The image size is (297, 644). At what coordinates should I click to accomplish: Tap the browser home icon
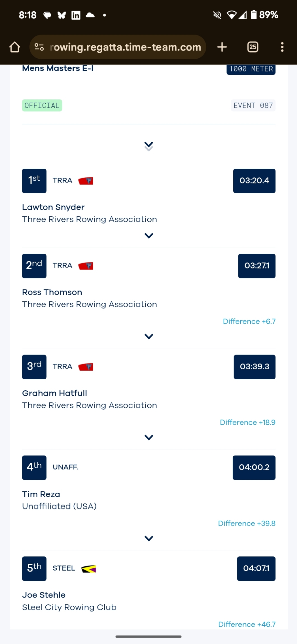point(15,47)
